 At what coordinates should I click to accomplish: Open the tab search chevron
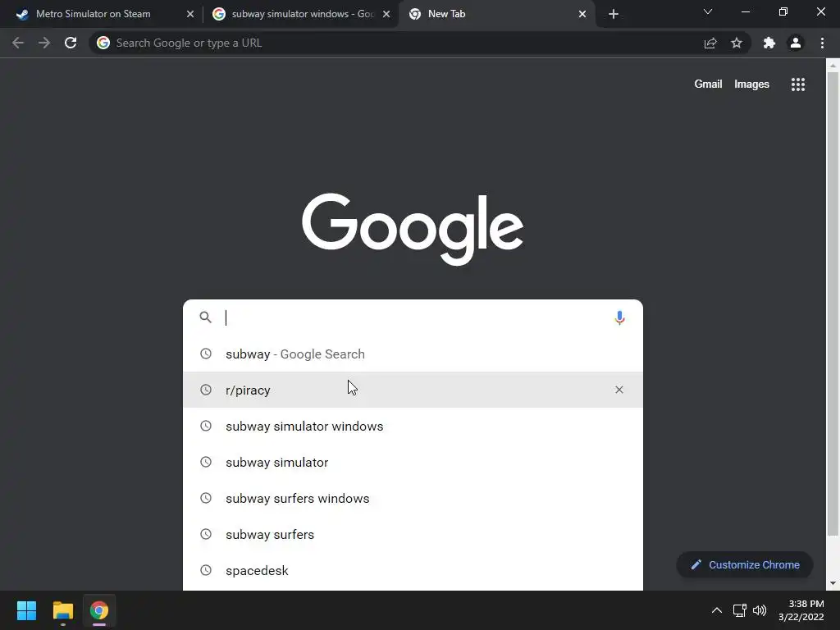708,11
